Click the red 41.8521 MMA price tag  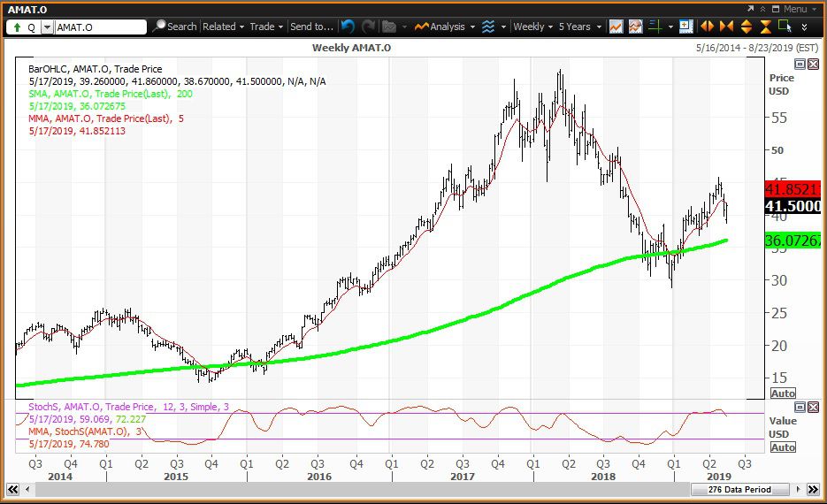point(793,189)
